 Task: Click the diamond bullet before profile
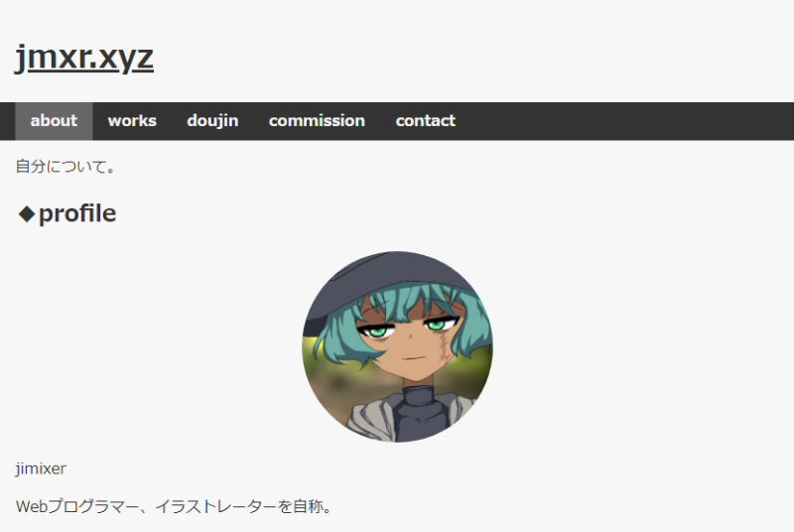27,214
